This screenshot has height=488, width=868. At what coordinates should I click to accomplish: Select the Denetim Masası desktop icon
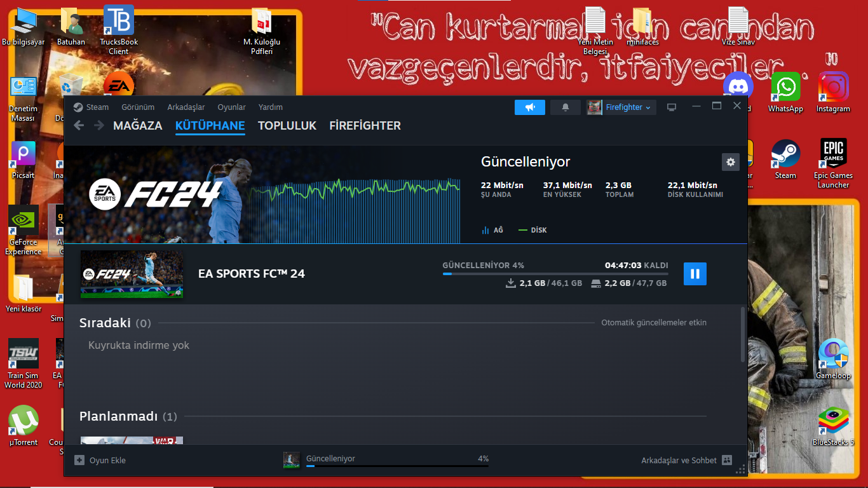(x=24, y=98)
